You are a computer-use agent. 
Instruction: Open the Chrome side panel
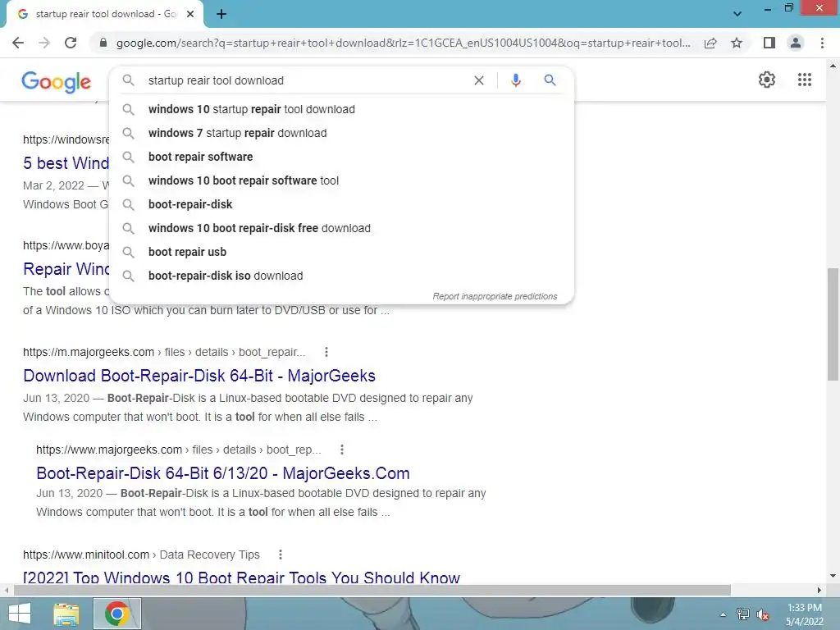769,43
